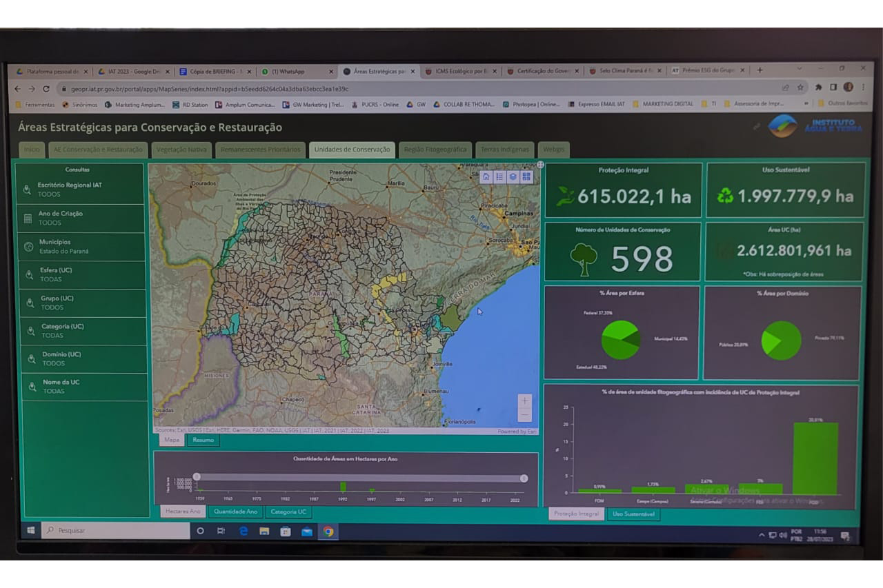Click left handle of year range slider
The width and height of the screenshot is (883, 588).
(x=197, y=476)
